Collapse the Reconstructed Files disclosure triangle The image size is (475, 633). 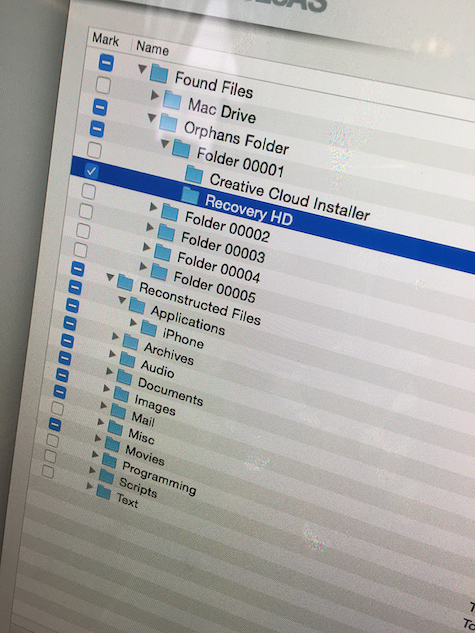(x=110, y=277)
